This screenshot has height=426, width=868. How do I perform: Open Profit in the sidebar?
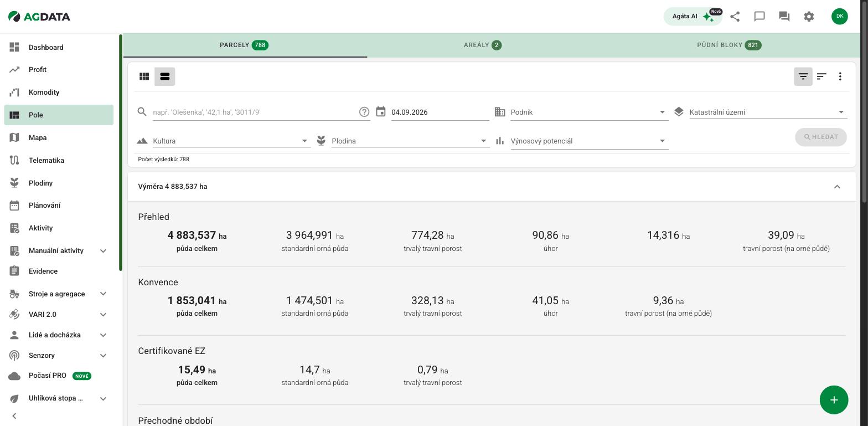[59, 70]
